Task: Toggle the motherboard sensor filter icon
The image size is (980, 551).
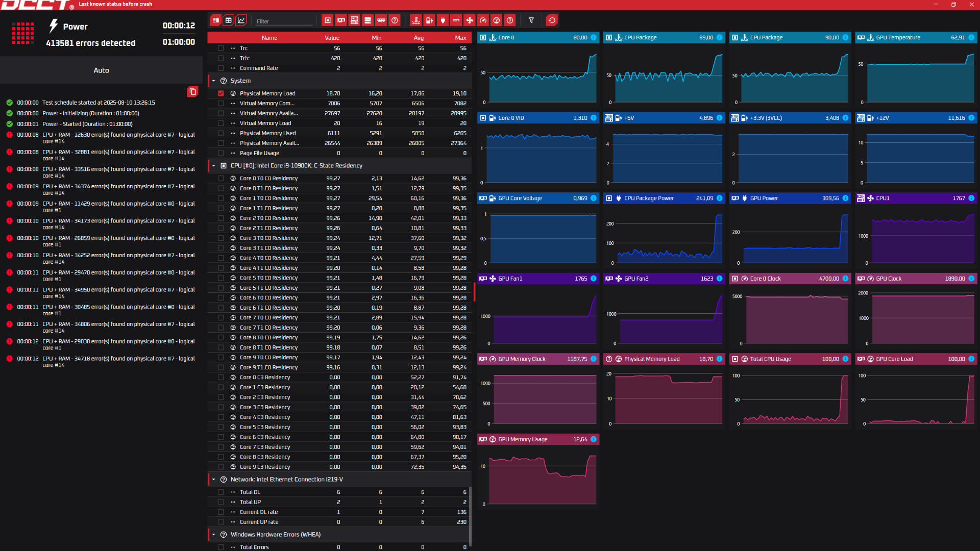Action: click(x=354, y=20)
